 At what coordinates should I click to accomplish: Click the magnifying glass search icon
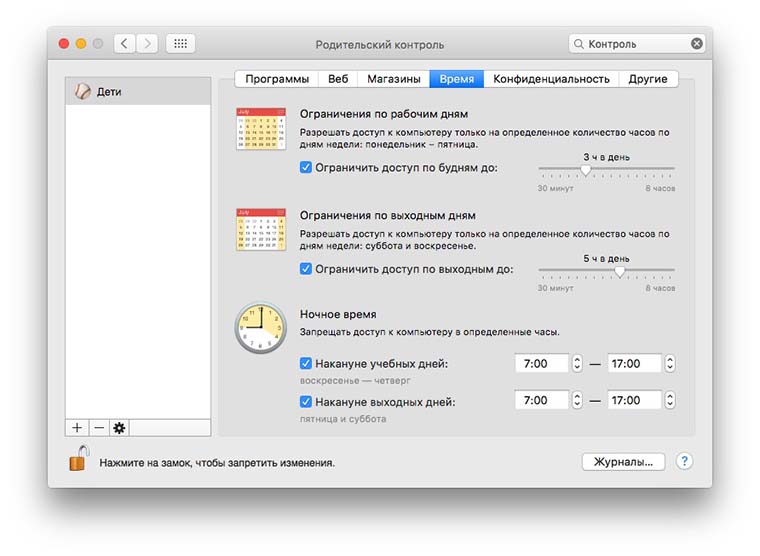tap(578, 44)
